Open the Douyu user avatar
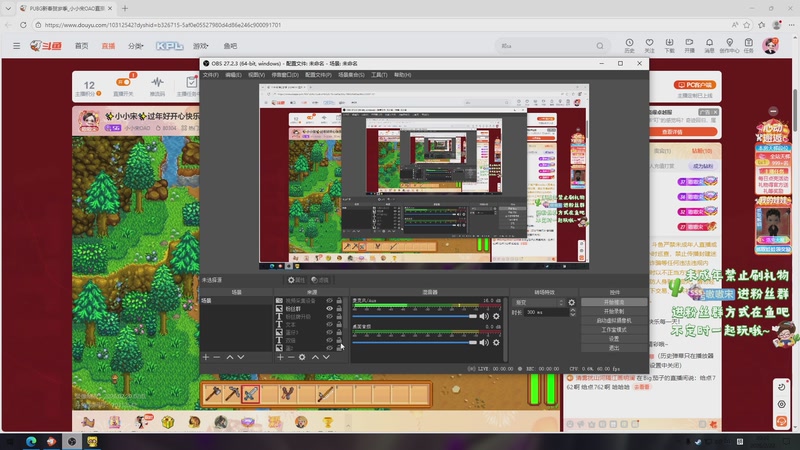800x450 pixels. [x=770, y=45]
